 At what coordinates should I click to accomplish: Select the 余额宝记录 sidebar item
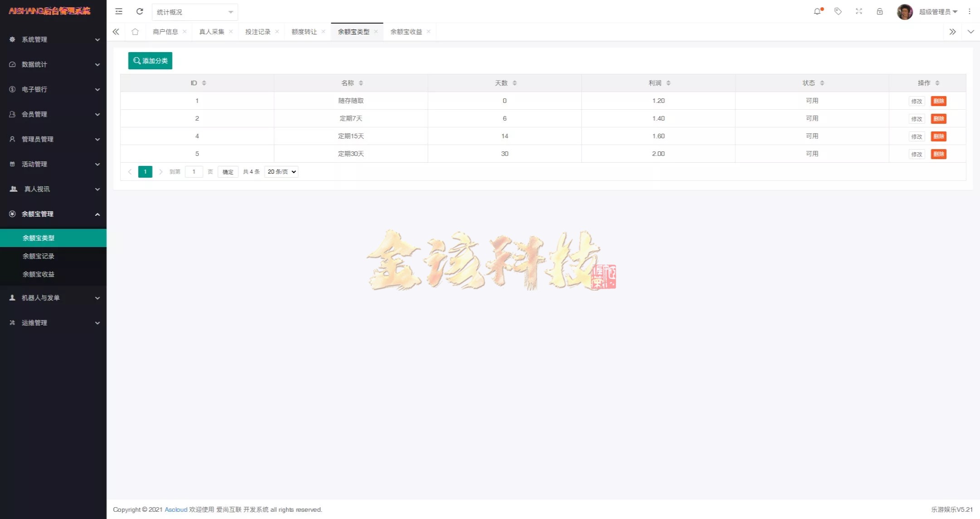pos(39,256)
